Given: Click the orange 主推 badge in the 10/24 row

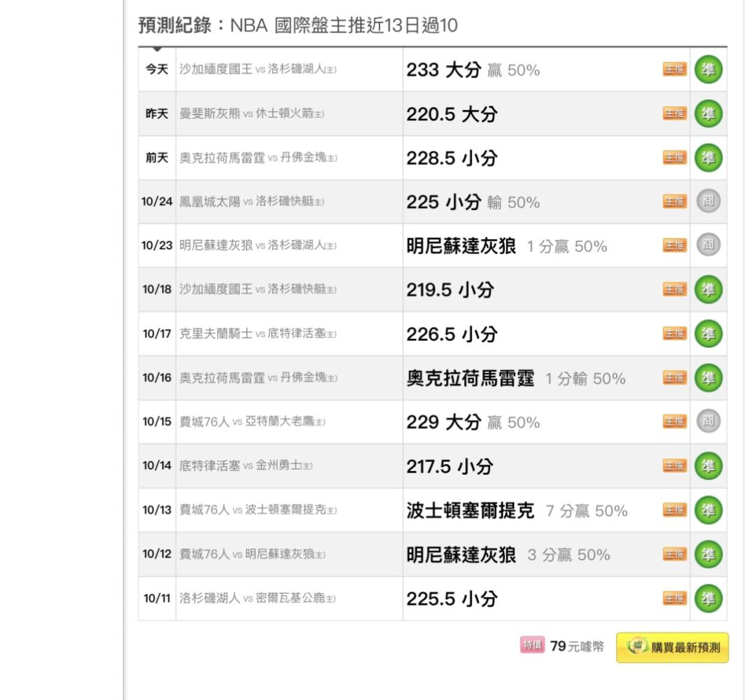Looking at the screenshot, I should [x=675, y=202].
